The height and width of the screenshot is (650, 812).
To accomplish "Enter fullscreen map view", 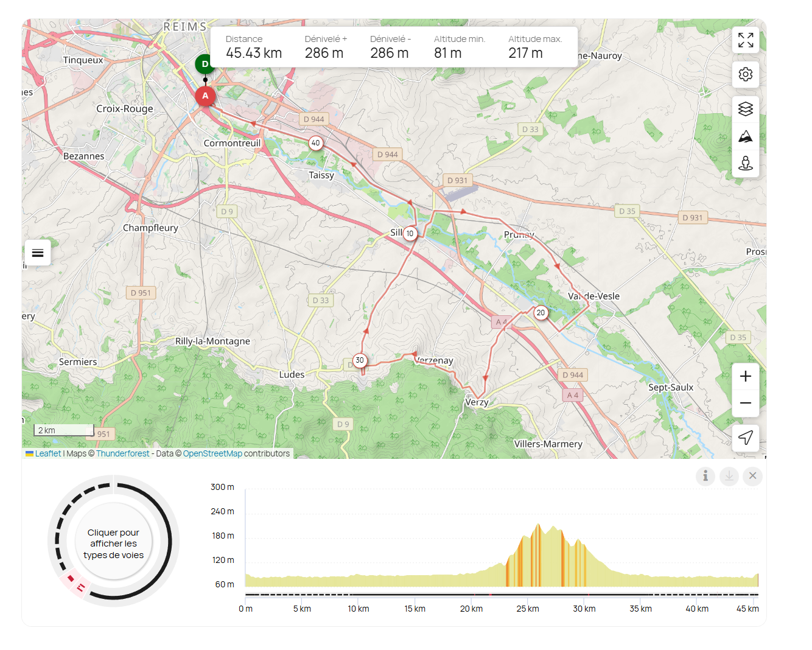I will (745, 40).
